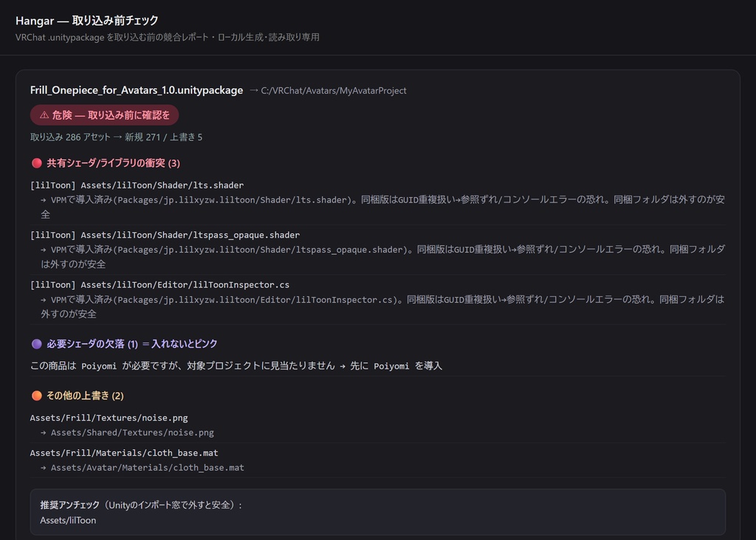Viewport: 756px width, 540px height.
Task: Click the red 危険 warning badge
Action: 104,115
